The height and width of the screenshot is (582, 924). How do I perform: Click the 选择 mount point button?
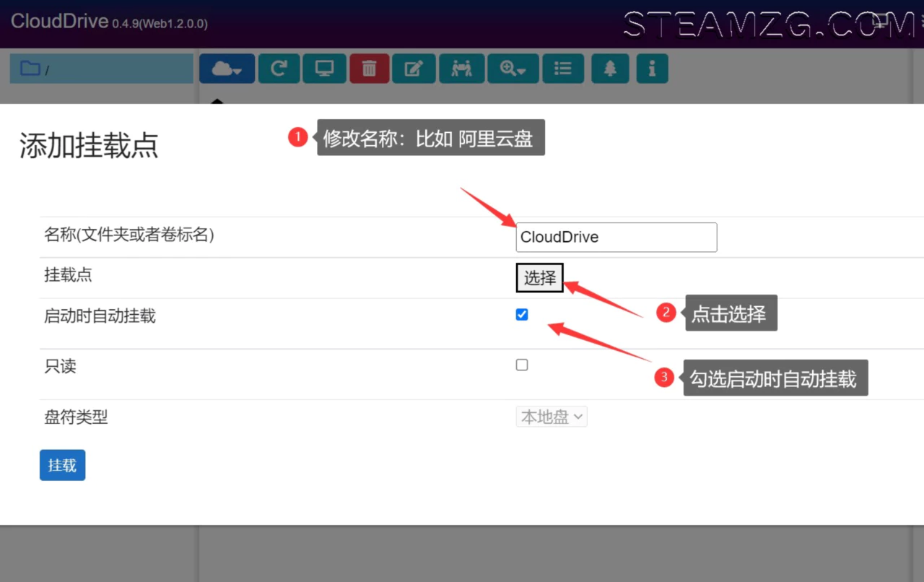[x=539, y=278]
